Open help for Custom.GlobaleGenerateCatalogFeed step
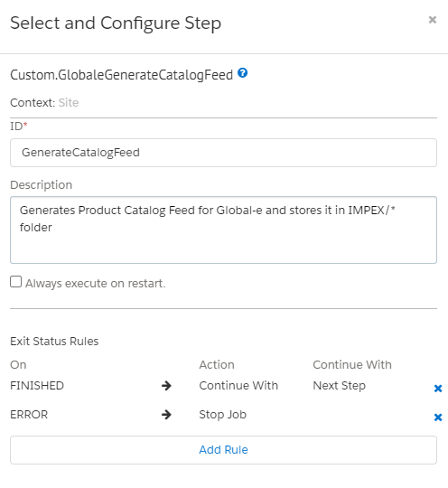Image resolution: width=448 pixels, height=488 pixels. coord(243,73)
